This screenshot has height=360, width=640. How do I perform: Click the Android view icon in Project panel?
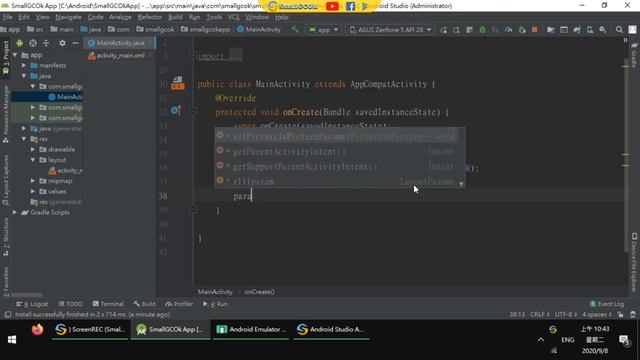point(19,43)
